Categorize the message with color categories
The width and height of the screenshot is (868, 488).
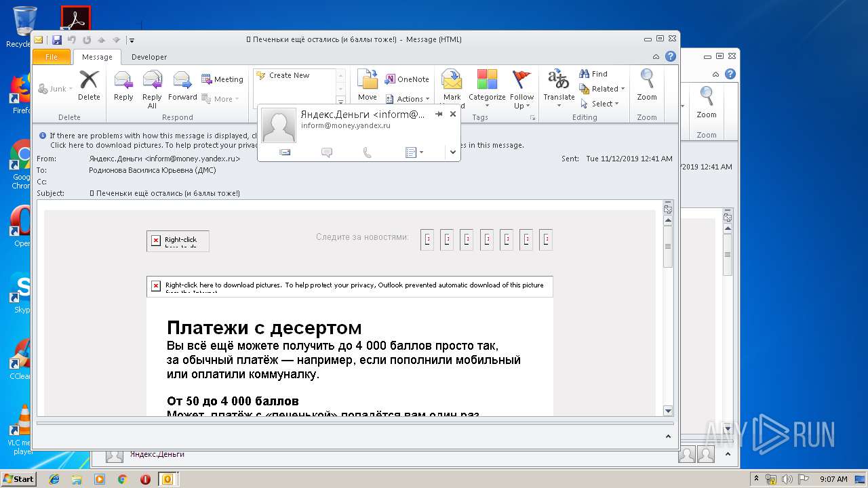(x=487, y=85)
